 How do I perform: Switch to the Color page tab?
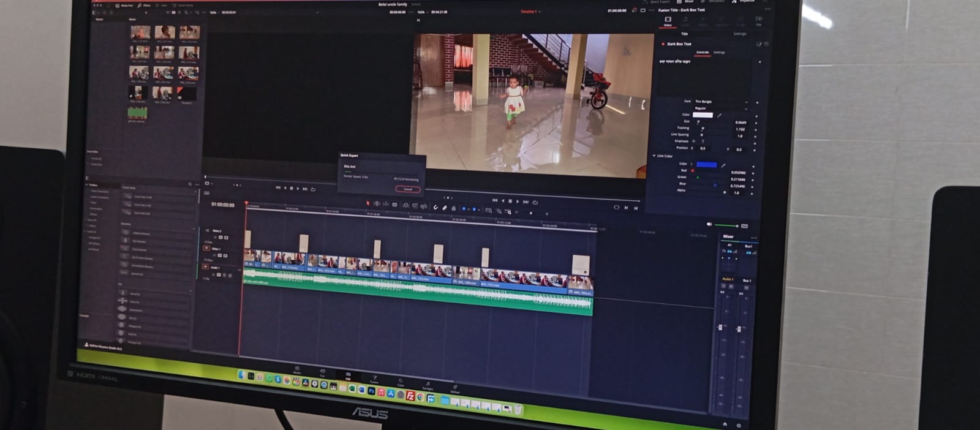click(x=401, y=382)
